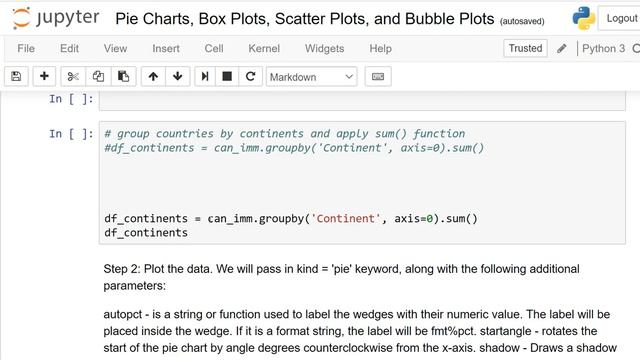This screenshot has width=640, height=360.
Task: Click the commented '# group countries by continents' line
Action: tap(284, 133)
